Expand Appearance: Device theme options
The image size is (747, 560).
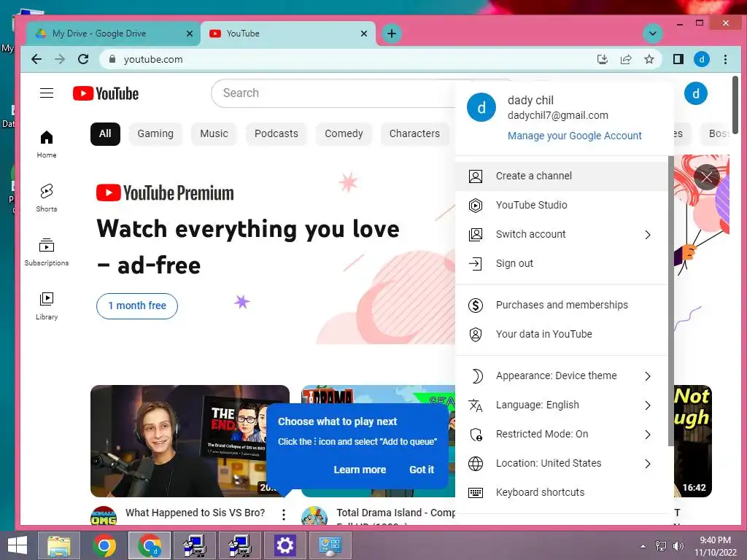(x=561, y=376)
